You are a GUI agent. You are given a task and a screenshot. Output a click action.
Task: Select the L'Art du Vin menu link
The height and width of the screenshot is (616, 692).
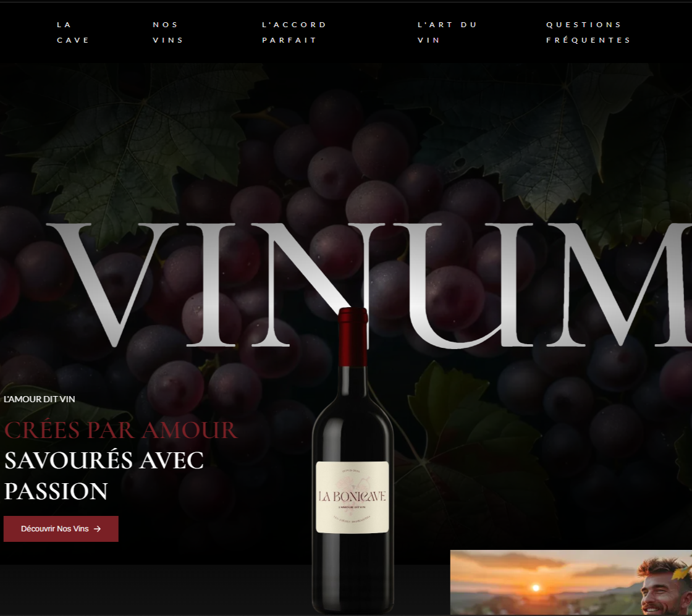click(x=447, y=32)
